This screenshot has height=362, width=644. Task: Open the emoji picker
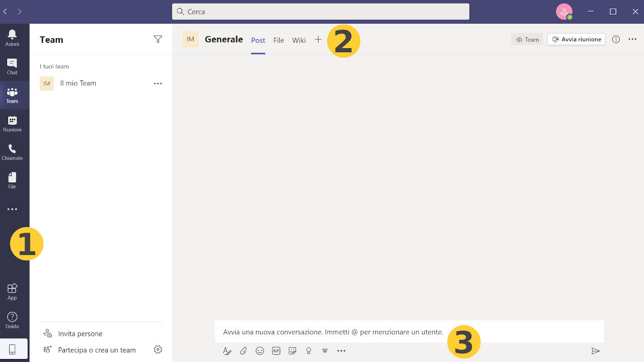260,351
